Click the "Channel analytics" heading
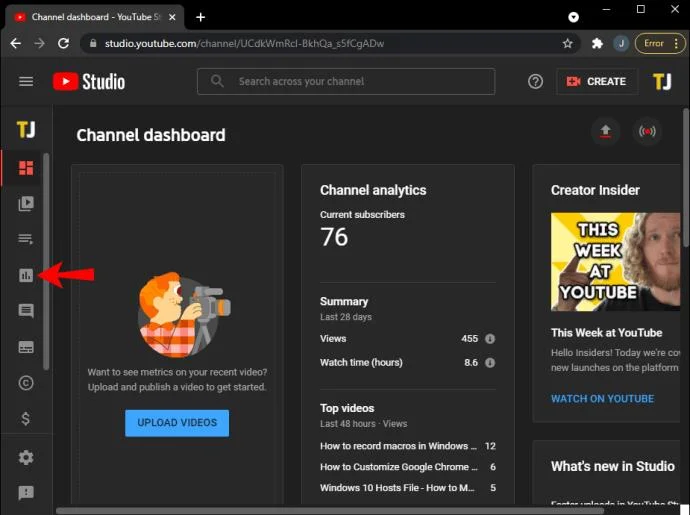This screenshot has width=690, height=515. click(373, 190)
